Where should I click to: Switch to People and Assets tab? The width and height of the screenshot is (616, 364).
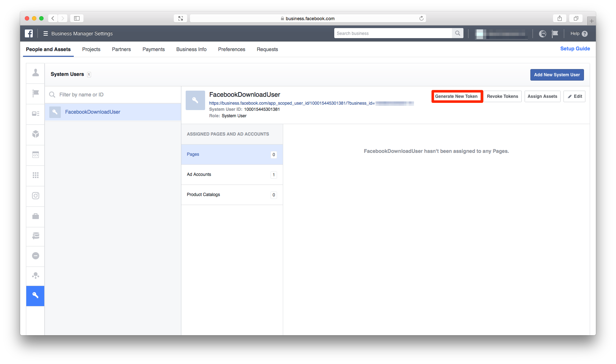[48, 49]
